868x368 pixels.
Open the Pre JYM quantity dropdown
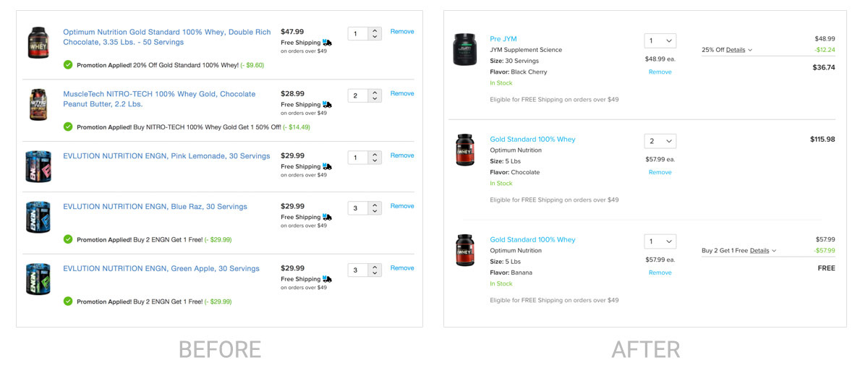click(660, 41)
